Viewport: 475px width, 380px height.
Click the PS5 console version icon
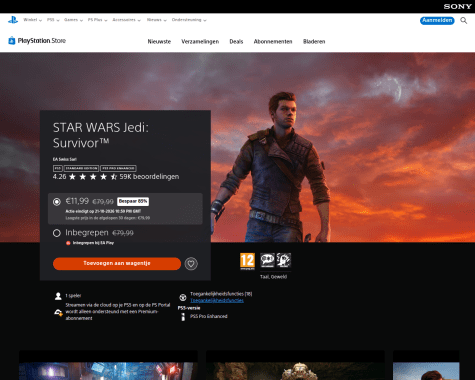point(183,317)
